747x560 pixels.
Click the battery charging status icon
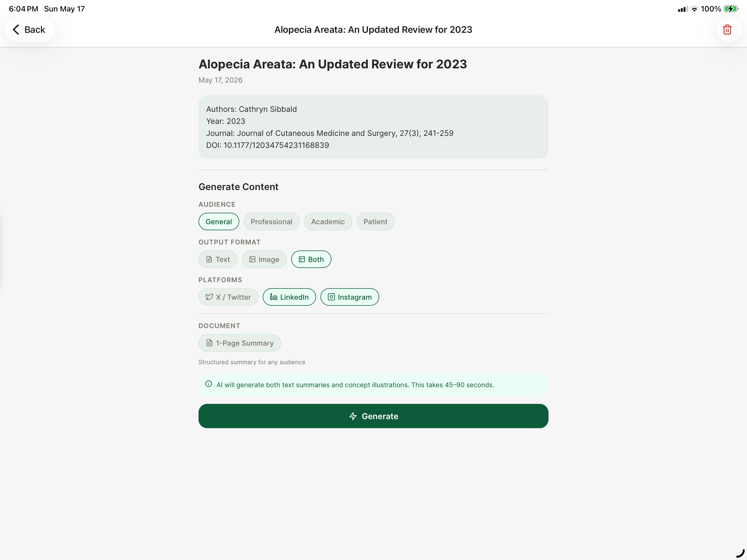coord(731,9)
